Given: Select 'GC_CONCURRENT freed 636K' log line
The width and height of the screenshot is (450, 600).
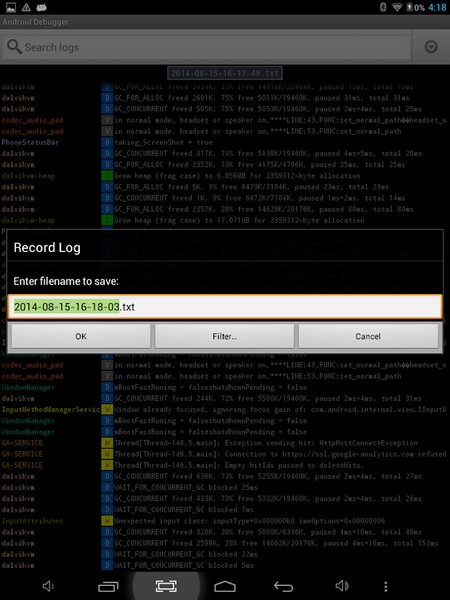Looking at the screenshot, I should pyautogui.click(x=268, y=476).
